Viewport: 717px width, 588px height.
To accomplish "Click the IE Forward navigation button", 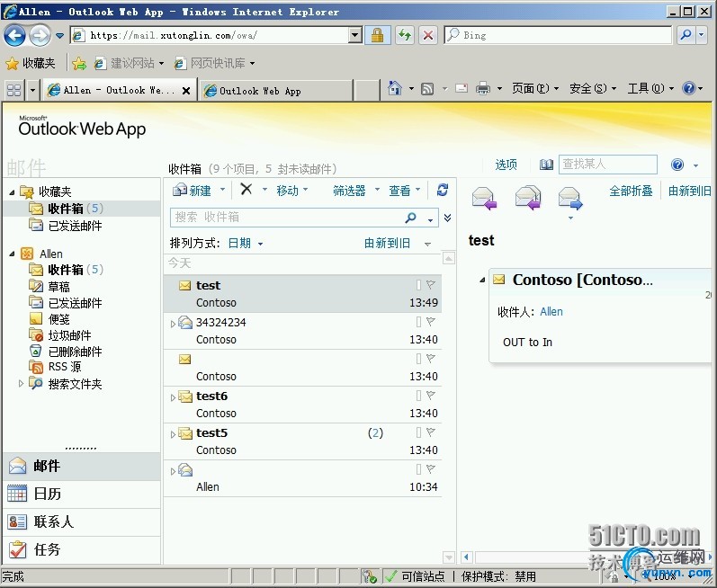I will point(40,36).
